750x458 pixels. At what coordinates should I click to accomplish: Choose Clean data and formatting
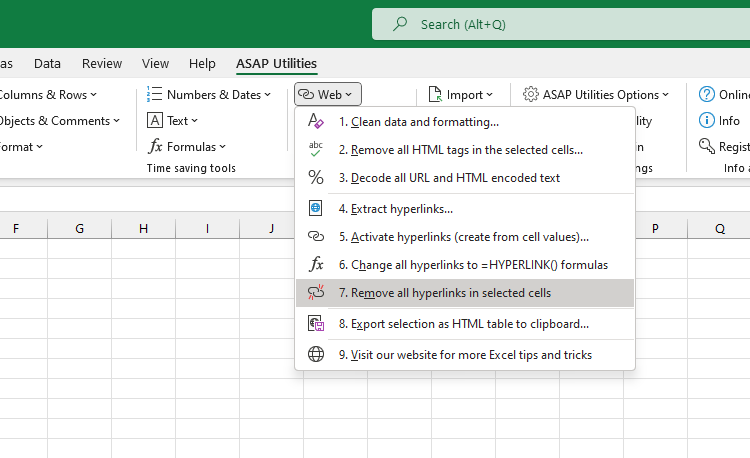click(x=465, y=121)
